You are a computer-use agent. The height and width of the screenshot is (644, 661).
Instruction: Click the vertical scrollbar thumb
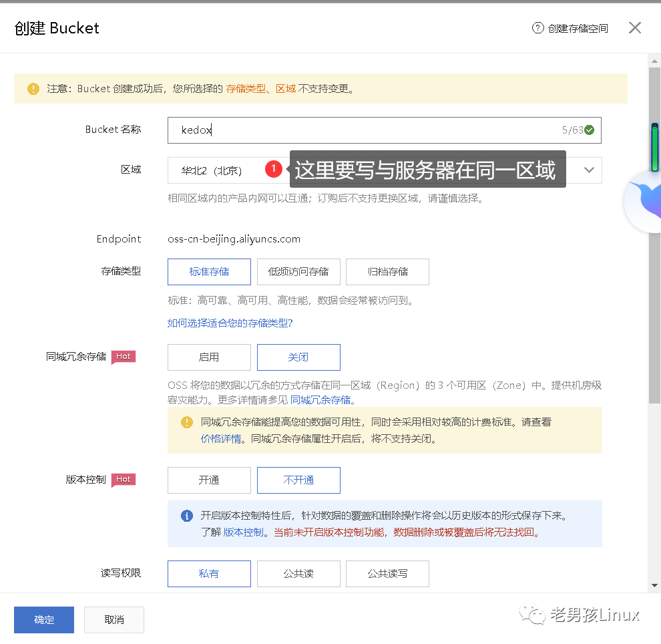click(654, 235)
